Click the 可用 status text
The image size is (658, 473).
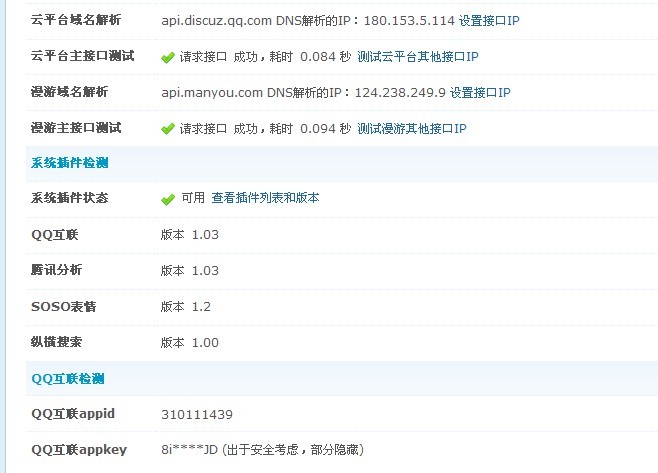[x=193, y=198]
